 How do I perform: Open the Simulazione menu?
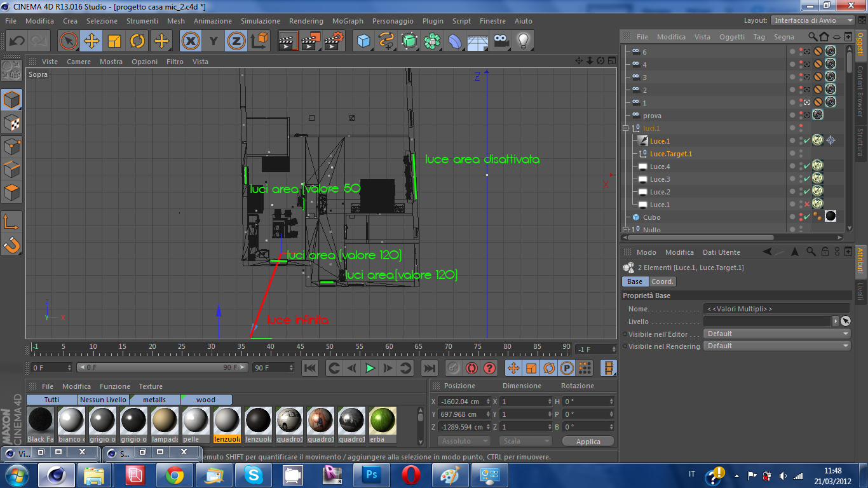tap(261, 21)
